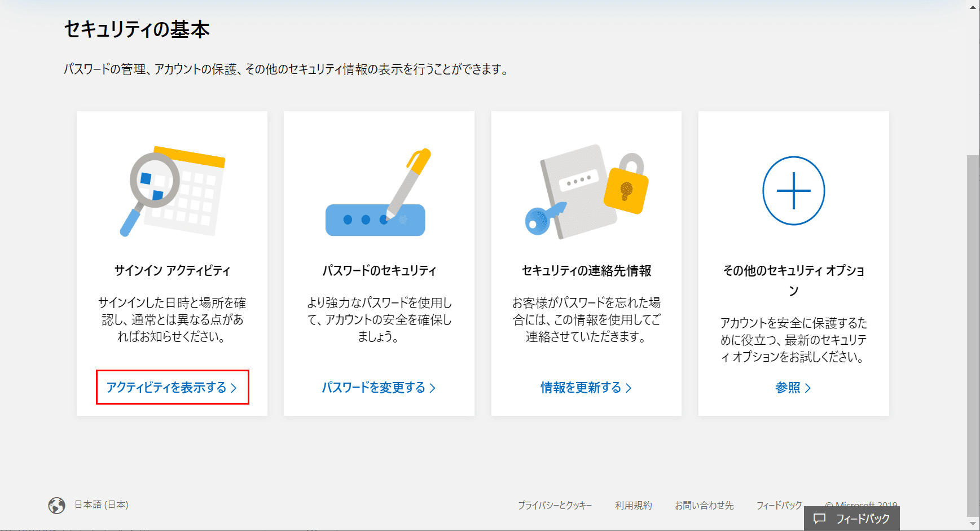Viewport: 980px width, 531px height.
Task: Open パスワードを変更する link
Action: 379,388
